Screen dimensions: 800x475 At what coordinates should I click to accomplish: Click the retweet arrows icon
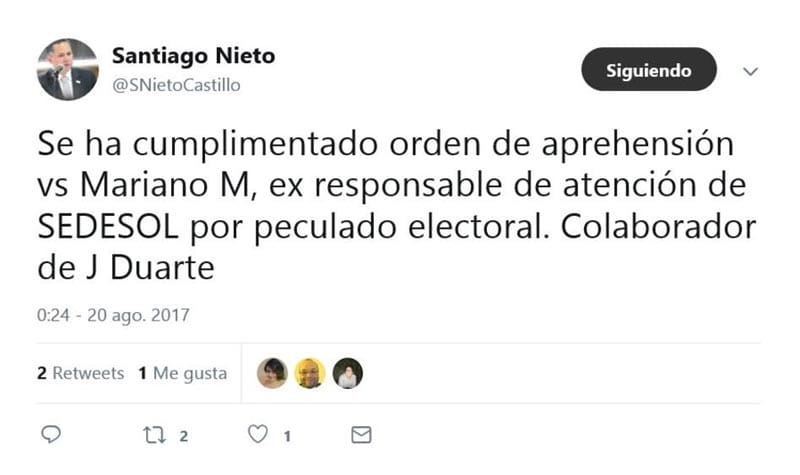pos(154,435)
